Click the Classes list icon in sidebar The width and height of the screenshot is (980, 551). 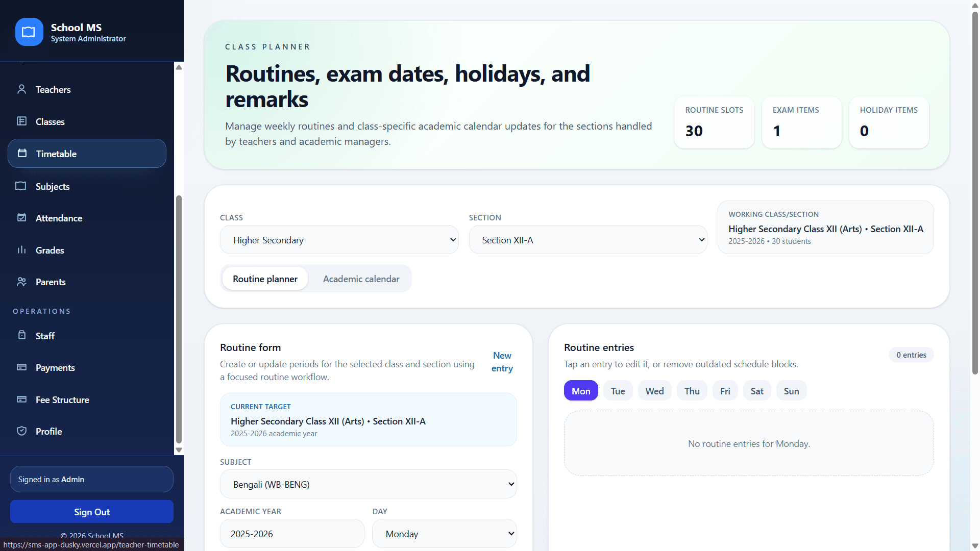coord(21,121)
